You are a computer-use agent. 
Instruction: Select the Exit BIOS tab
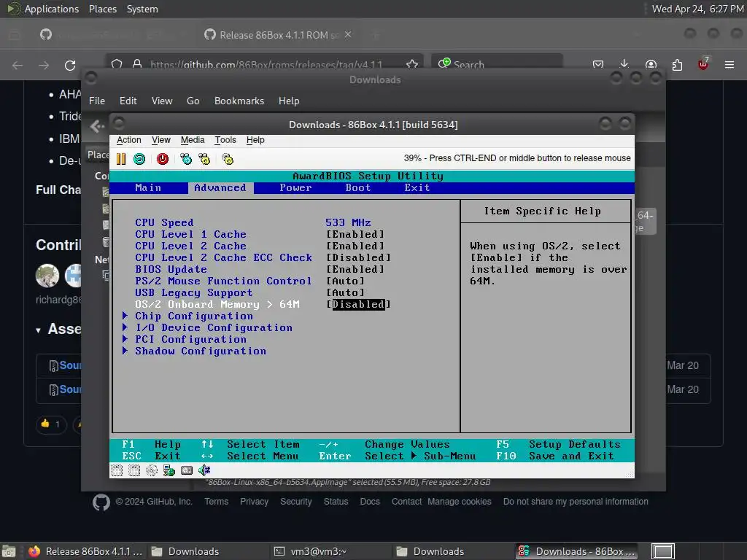coord(417,188)
